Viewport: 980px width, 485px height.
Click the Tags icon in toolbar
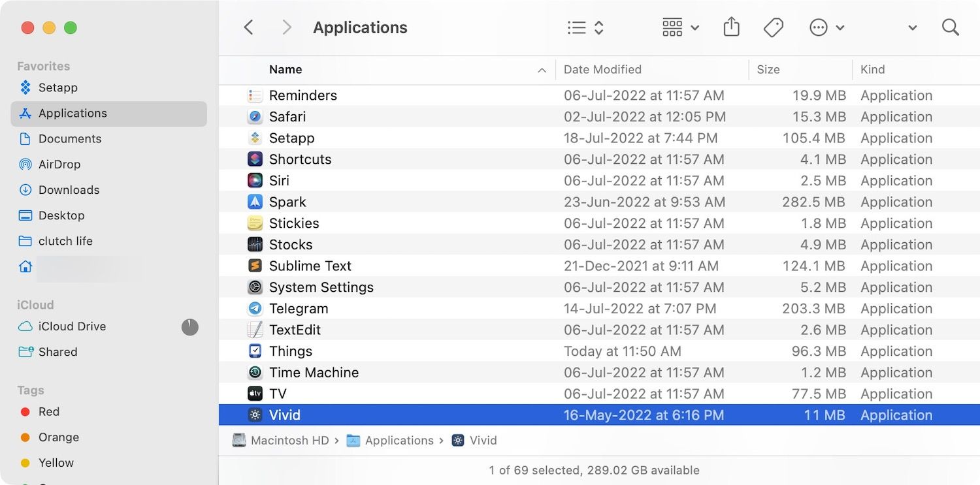tap(773, 27)
